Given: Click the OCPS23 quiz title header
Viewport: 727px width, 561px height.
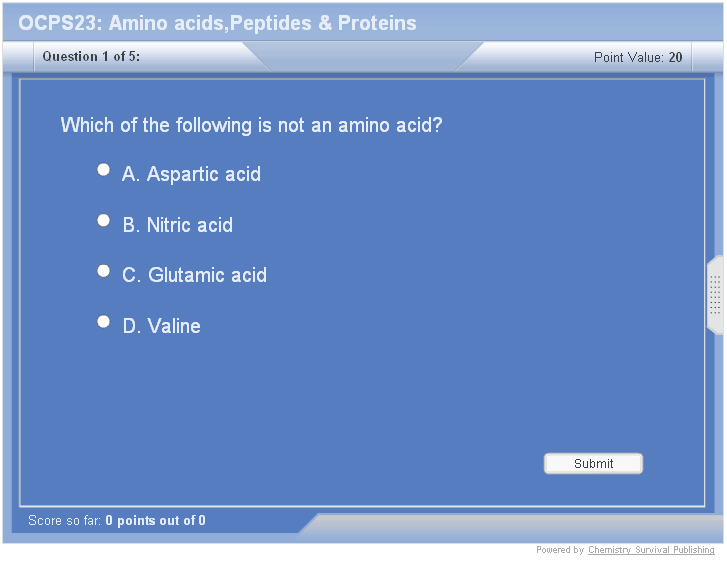Looking at the screenshot, I should click(x=217, y=23).
